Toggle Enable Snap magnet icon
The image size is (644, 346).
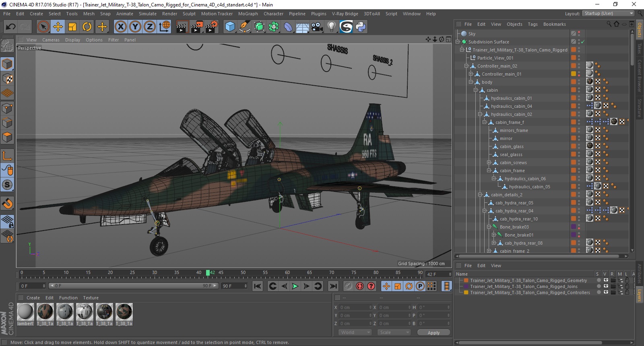pyautogui.click(x=7, y=204)
